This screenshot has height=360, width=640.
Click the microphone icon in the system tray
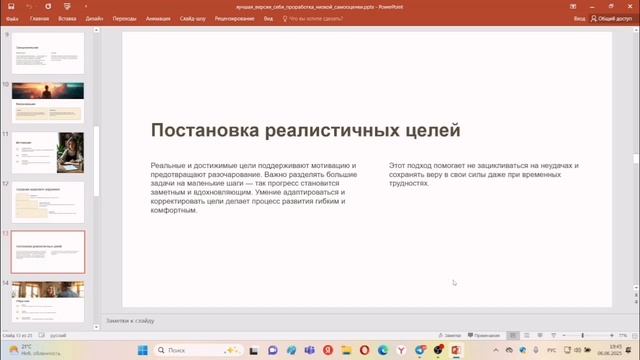tap(536, 350)
